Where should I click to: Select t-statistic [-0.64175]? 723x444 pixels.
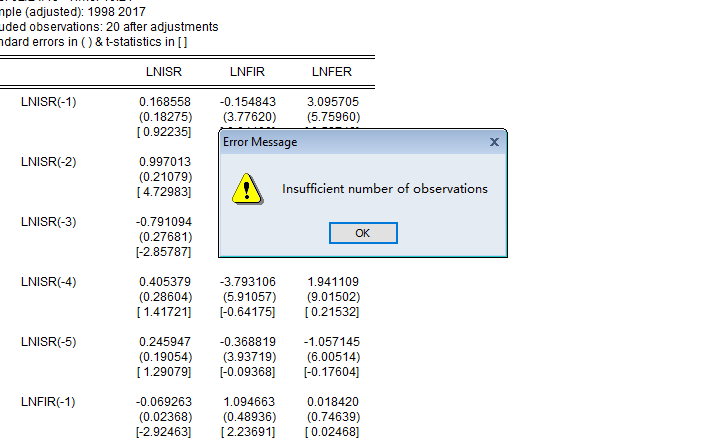pyautogui.click(x=248, y=312)
